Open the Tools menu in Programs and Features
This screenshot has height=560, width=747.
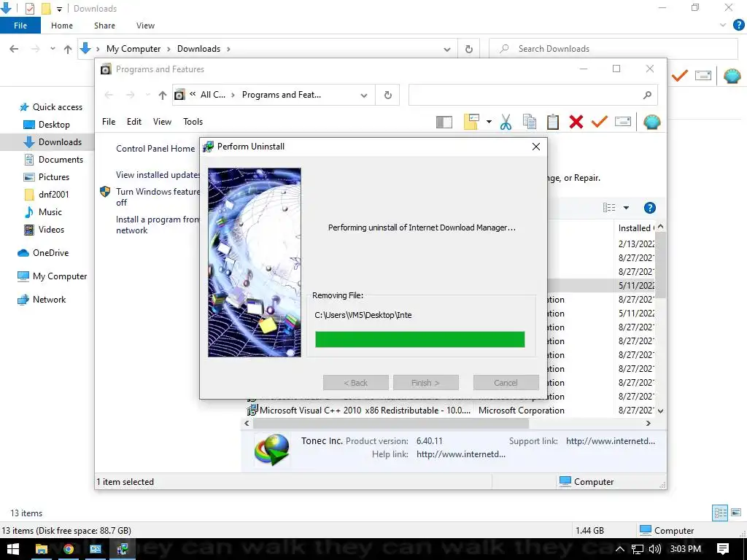(x=193, y=122)
